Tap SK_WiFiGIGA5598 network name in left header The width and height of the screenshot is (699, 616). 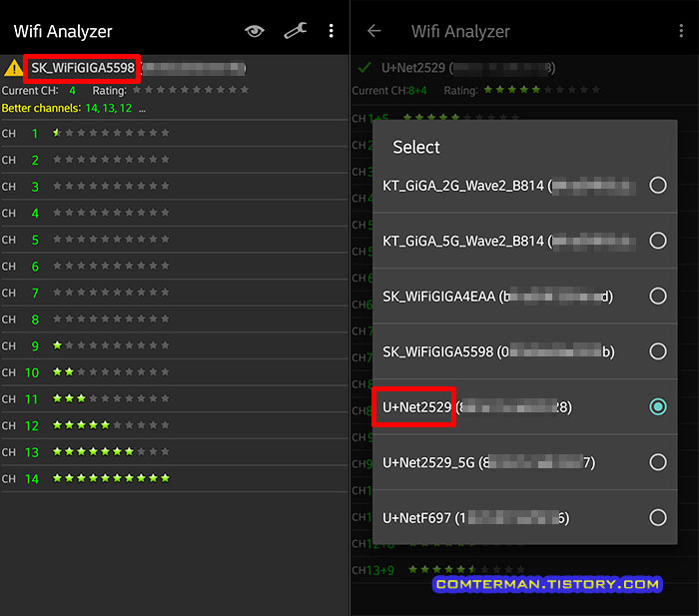(83, 68)
